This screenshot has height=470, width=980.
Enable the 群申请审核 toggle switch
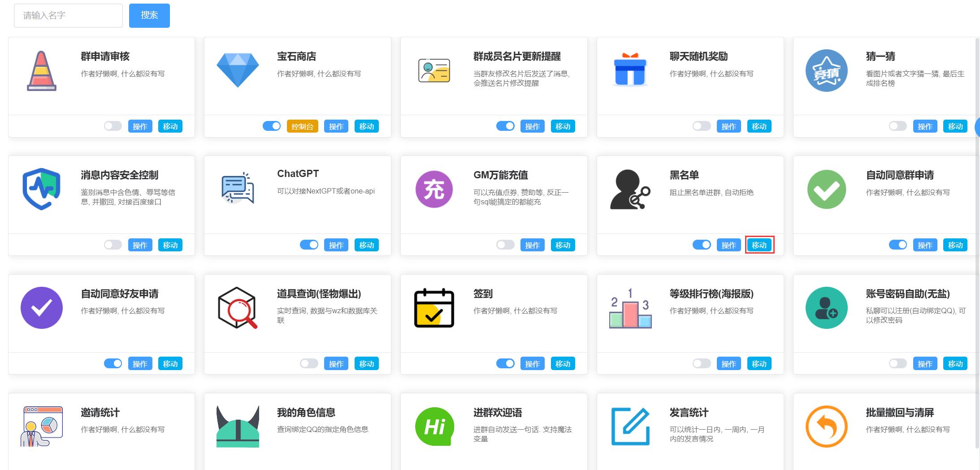(113, 126)
